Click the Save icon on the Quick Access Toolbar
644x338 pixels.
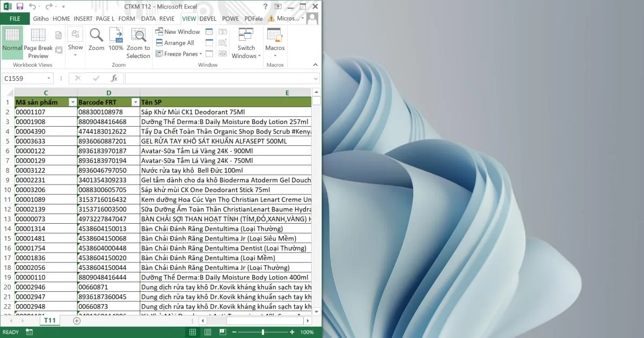click(19, 6)
